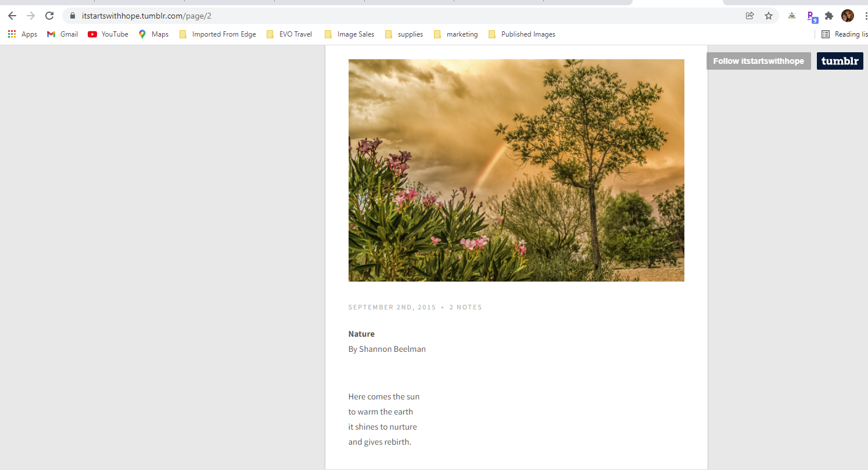Image resolution: width=868 pixels, height=472 pixels.
Task: Click the line 'and gives rebirth.'
Action: pos(379,442)
